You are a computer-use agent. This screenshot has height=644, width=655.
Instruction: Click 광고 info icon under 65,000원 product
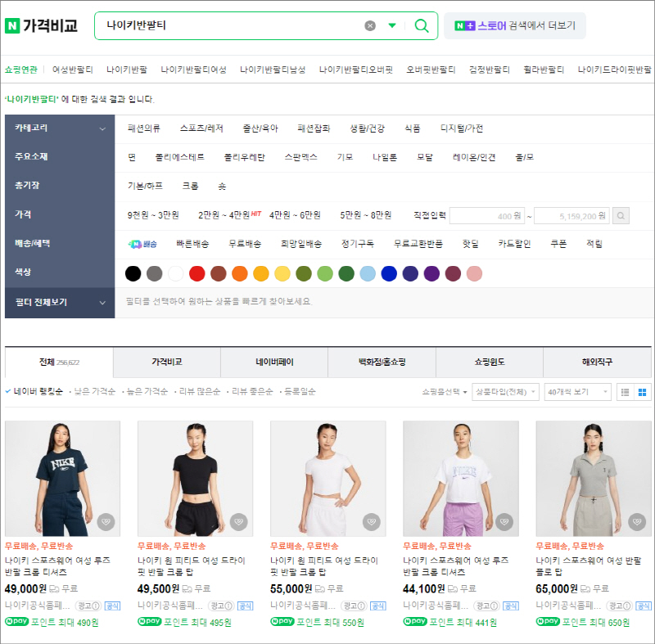(x=620, y=606)
